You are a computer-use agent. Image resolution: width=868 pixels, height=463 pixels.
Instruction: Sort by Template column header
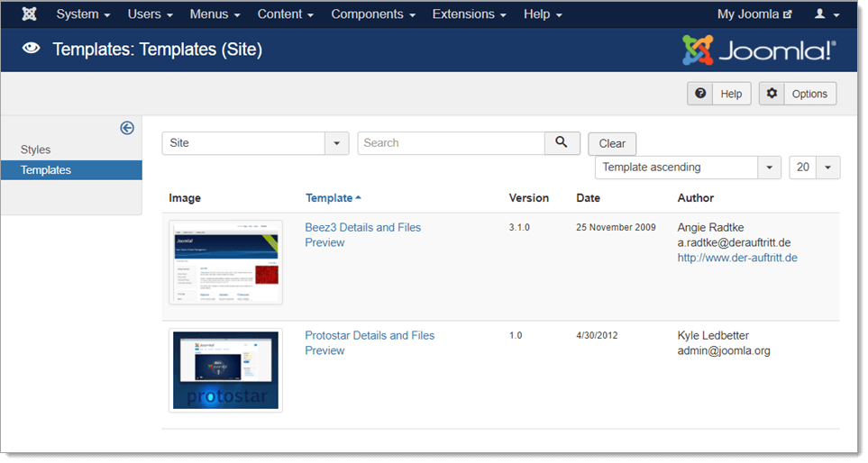click(333, 198)
